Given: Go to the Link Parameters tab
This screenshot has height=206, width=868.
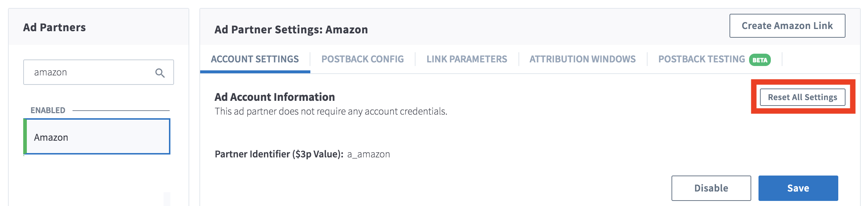Looking at the screenshot, I should tap(467, 59).
